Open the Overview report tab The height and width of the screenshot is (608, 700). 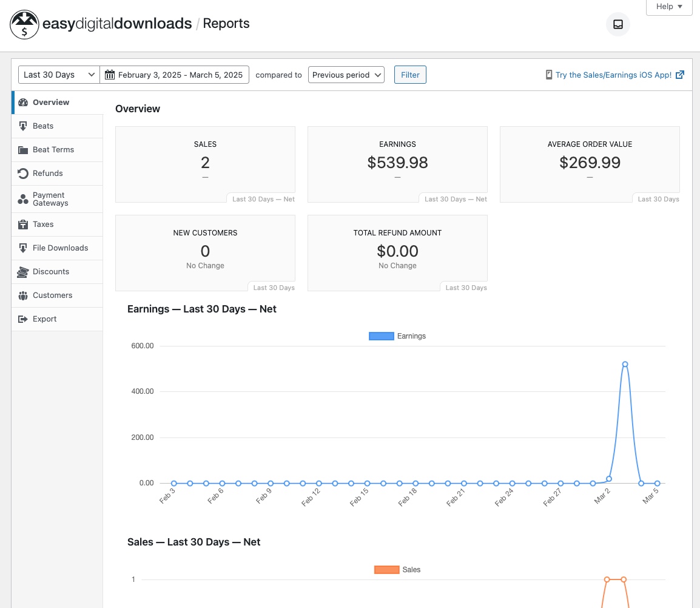[57, 103]
